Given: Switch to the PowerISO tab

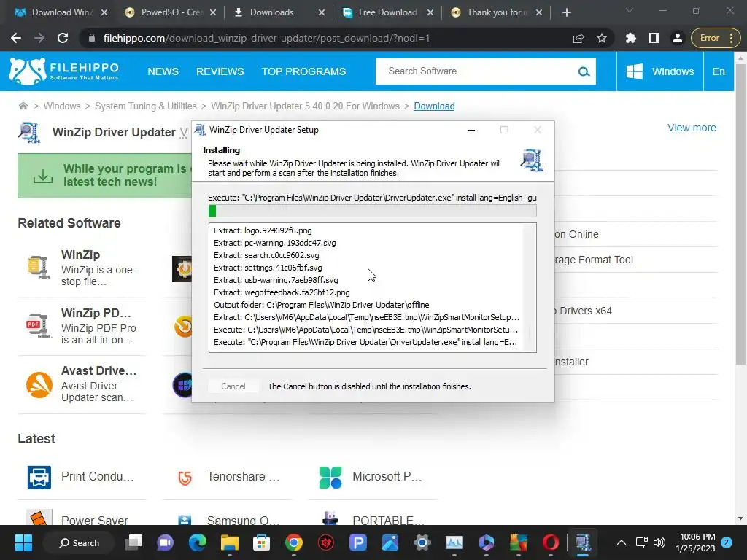Looking at the screenshot, I should coord(169,12).
